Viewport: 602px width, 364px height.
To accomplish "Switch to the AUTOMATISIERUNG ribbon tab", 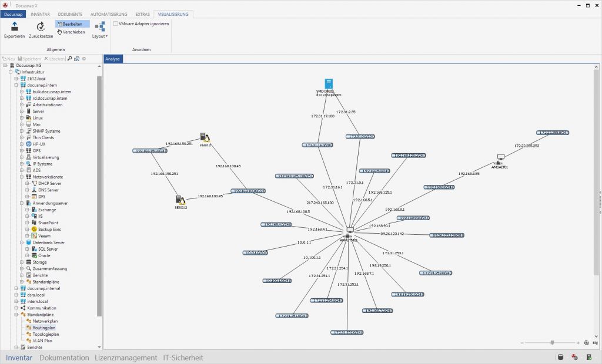I will [x=108, y=14].
